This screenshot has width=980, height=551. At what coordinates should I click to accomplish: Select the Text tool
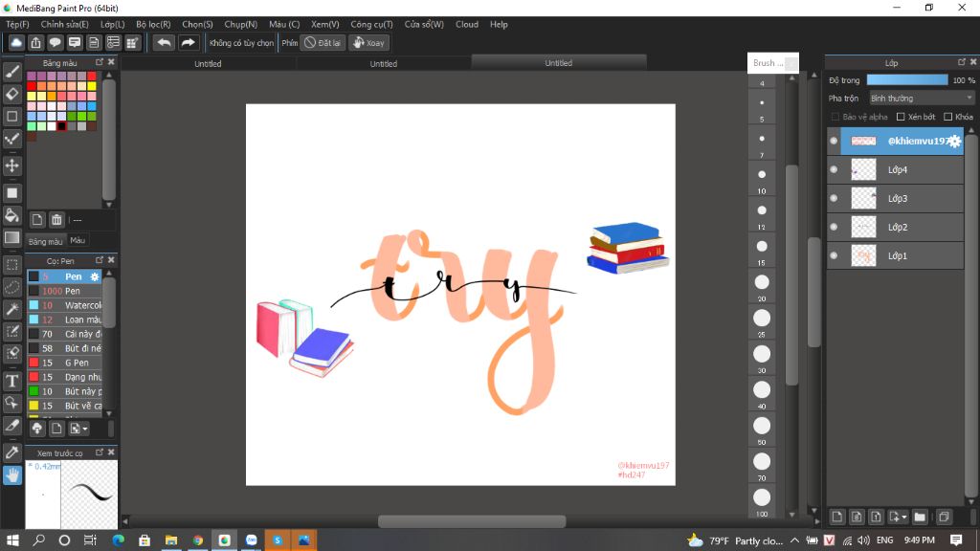(x=11, y=381)
